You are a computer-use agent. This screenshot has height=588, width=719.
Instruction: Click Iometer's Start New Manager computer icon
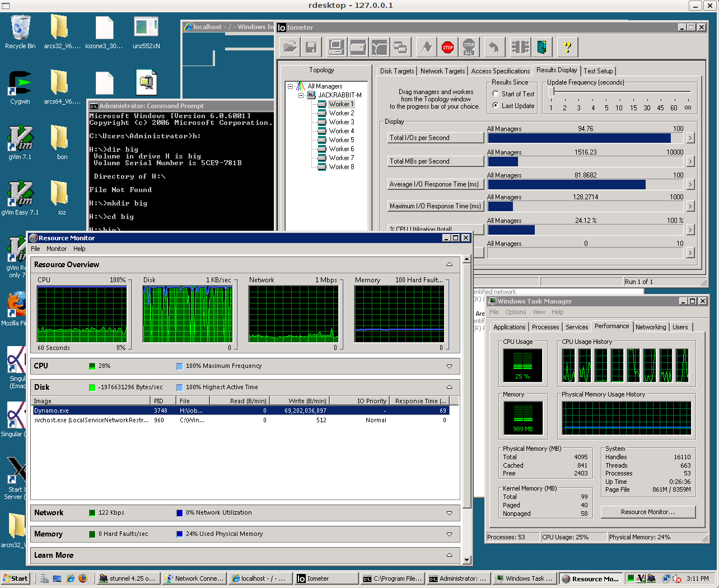pyautogui.click(x=337, y=48)
